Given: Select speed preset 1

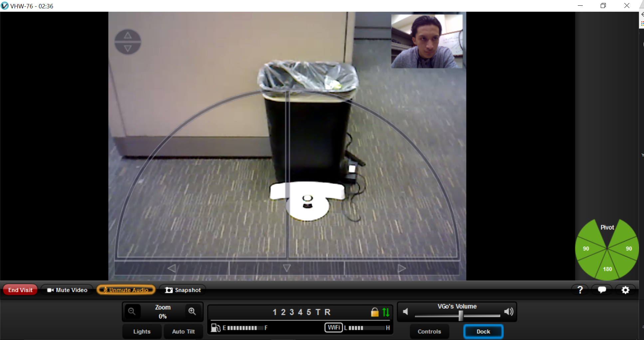Looking at the screenshot, I should coord(275,312).
